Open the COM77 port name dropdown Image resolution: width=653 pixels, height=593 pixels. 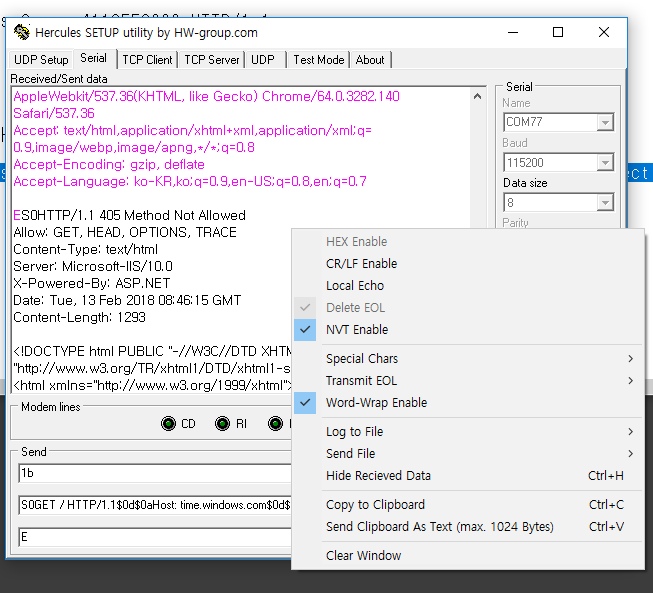click(x=605, y=122)
